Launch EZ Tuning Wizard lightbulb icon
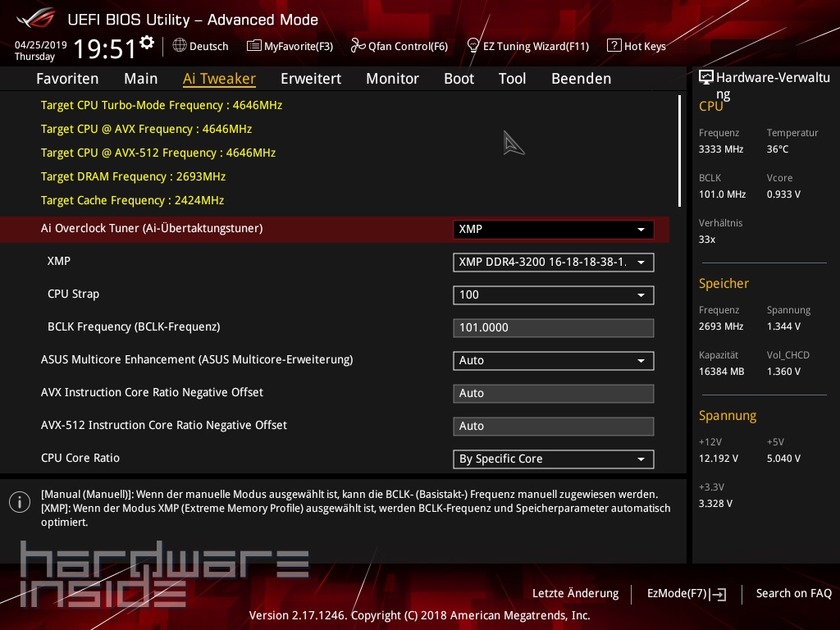Screen dimensions: 840x630 [473, 46]
